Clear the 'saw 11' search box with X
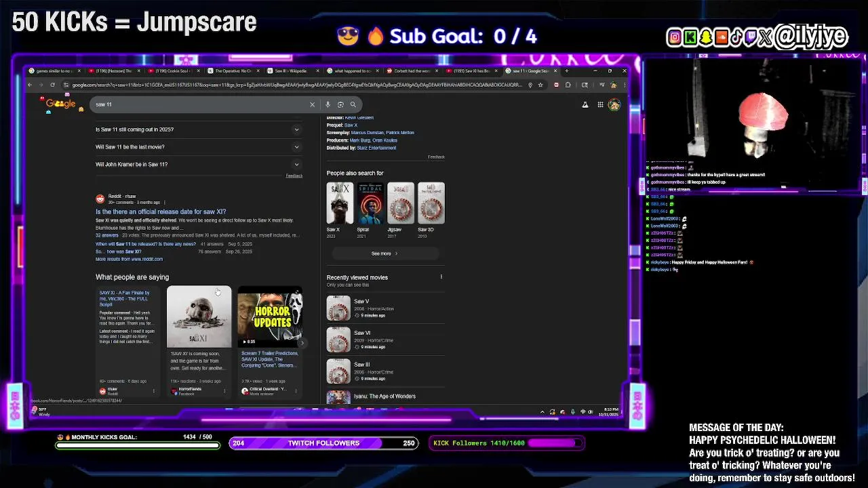 [x=312, y=104]
